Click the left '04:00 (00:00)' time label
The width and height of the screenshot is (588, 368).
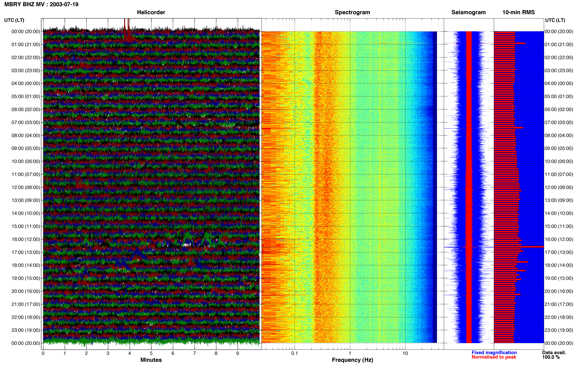point(26,83)
